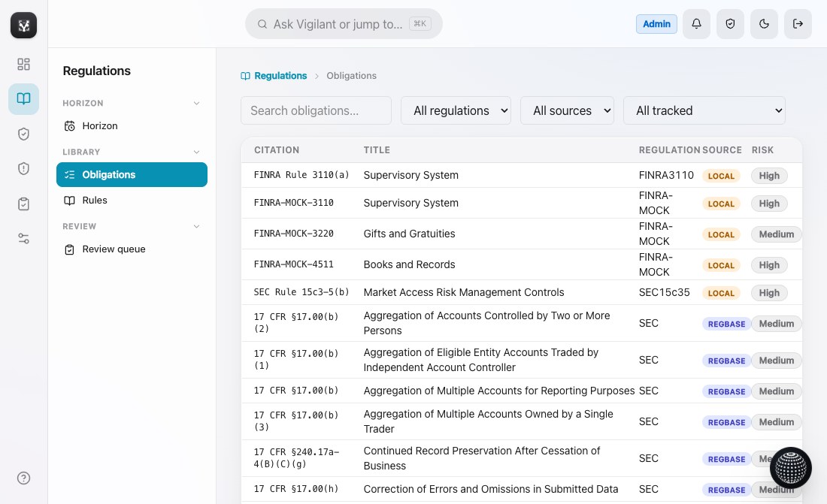Click SEC Rule 15c3-5(b) citation
This screenshot has width=827, height=504.
click(x=301, y=292)
